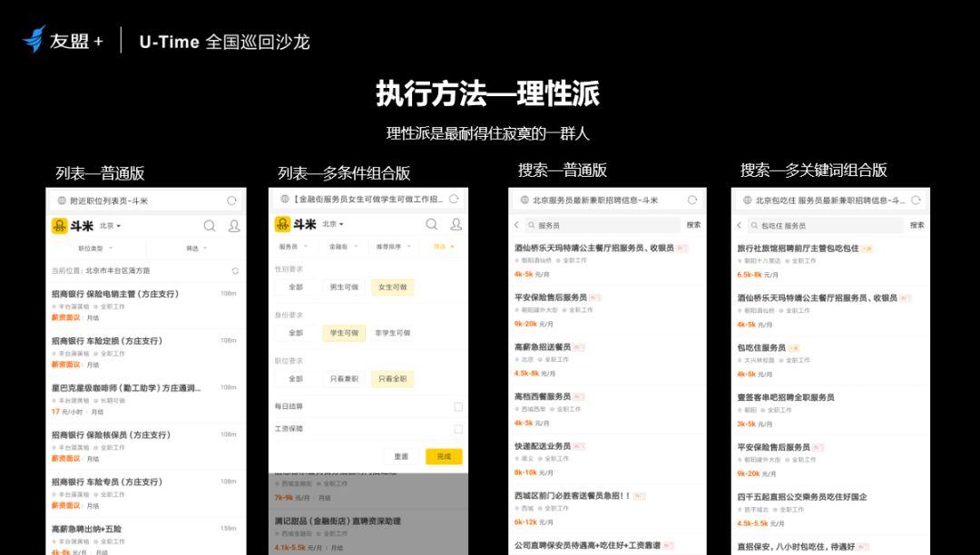This screenshot has height=555, width=980.
Task: Click the 斗米 logo in the first list screen
Action: tap(73, 226)
